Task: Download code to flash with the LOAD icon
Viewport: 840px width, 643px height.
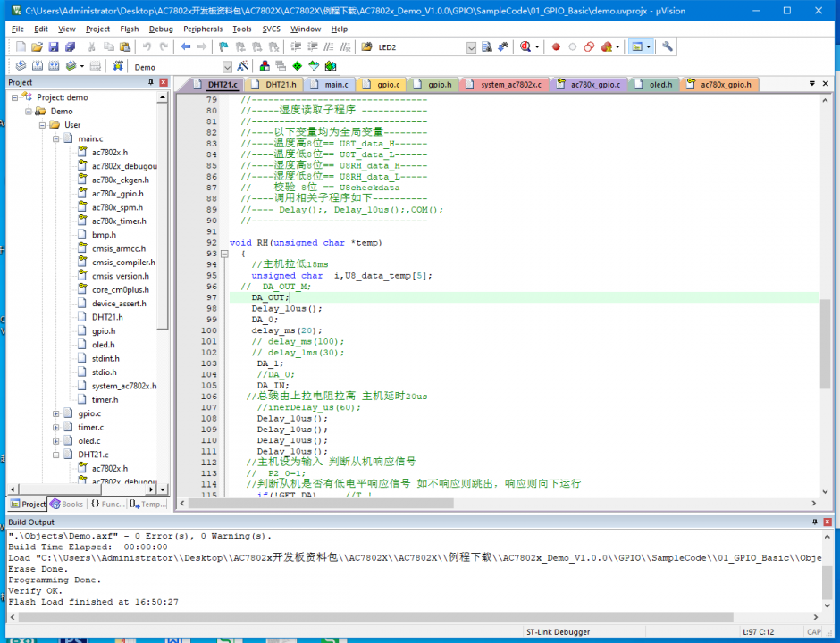Action: 118,66
